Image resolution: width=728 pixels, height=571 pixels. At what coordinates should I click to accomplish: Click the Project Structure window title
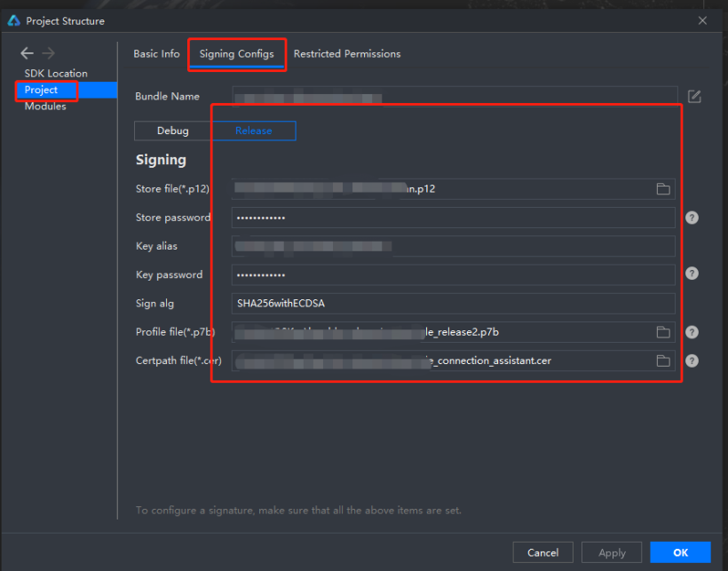pos(66,21)
